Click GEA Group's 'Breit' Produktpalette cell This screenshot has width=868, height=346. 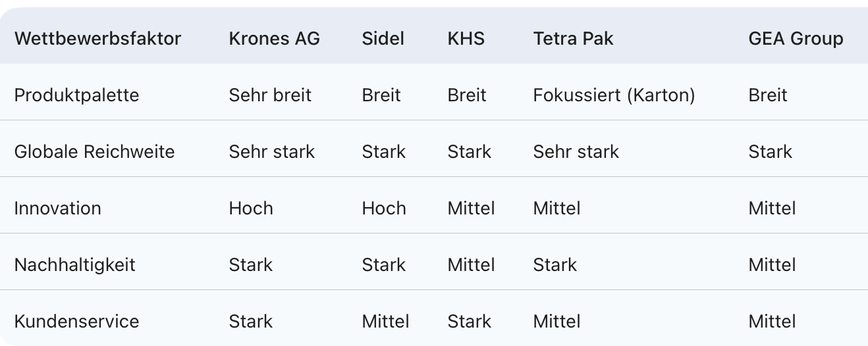[x=767, y=95]
